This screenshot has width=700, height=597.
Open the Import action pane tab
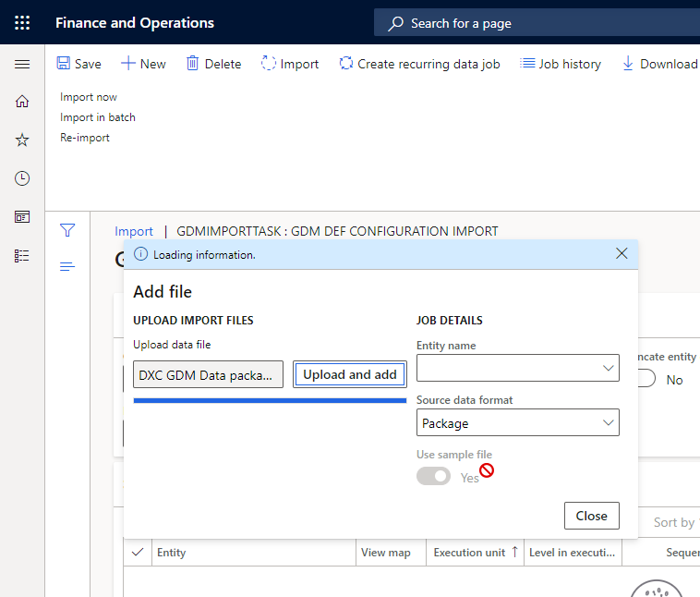290,64
